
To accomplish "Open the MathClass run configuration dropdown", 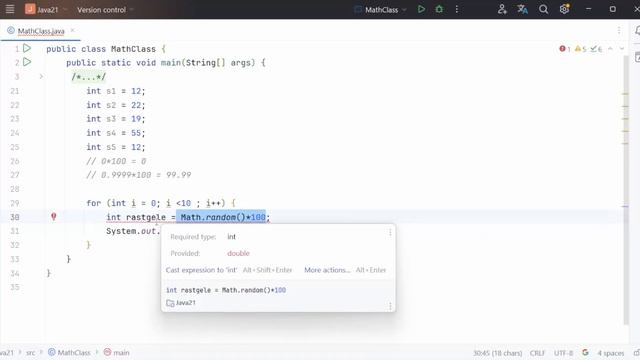I will 380,9.
